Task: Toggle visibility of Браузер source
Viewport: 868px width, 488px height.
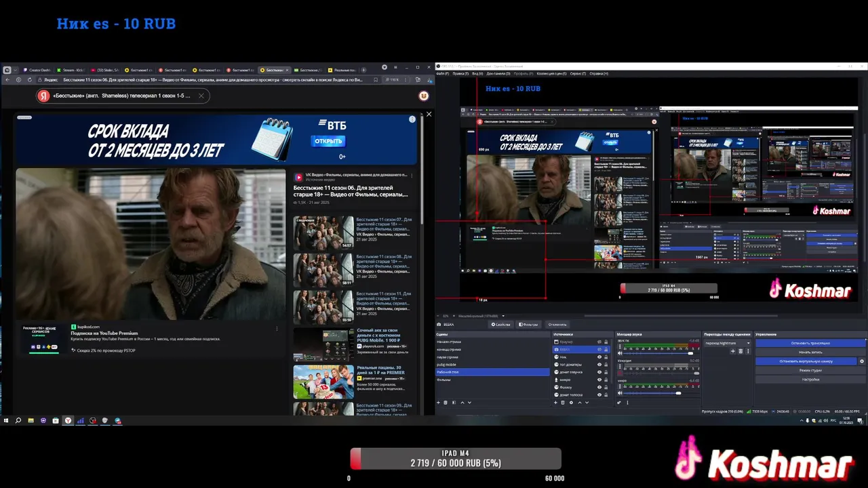Action: click(x=599, y=342)
